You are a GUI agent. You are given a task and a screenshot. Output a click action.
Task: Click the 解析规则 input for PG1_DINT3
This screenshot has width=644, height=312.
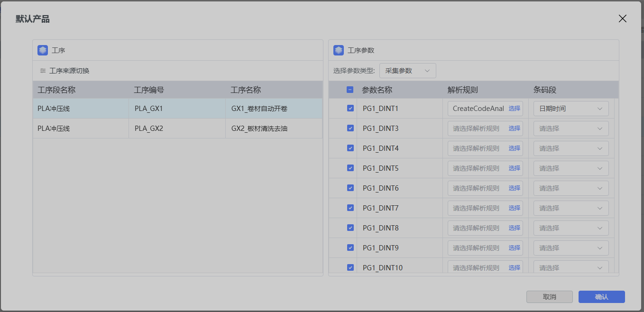(476, 128)
